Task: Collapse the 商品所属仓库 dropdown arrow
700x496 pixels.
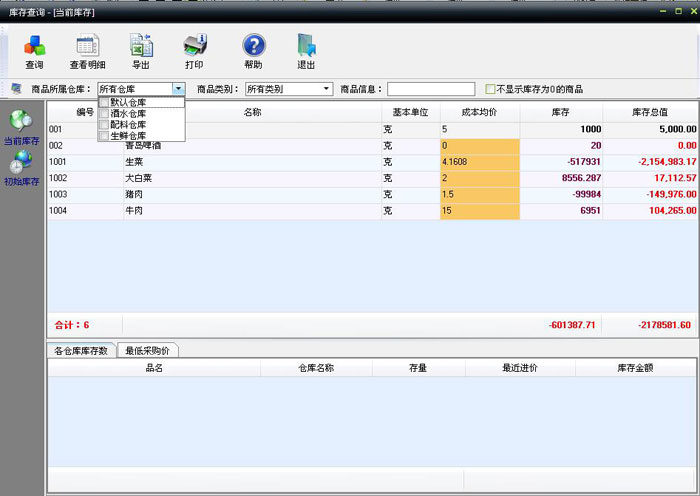Action: coord(178,89)
